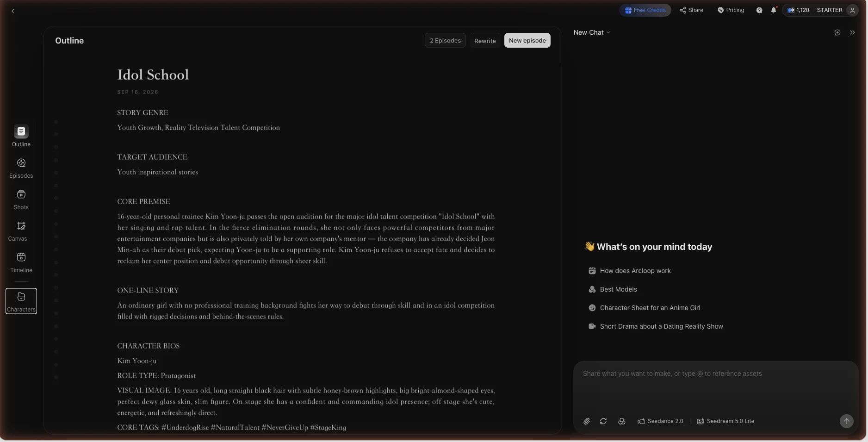This screenshot has width=868, height=442.
Task: Create a New episode
Action: 527,40
